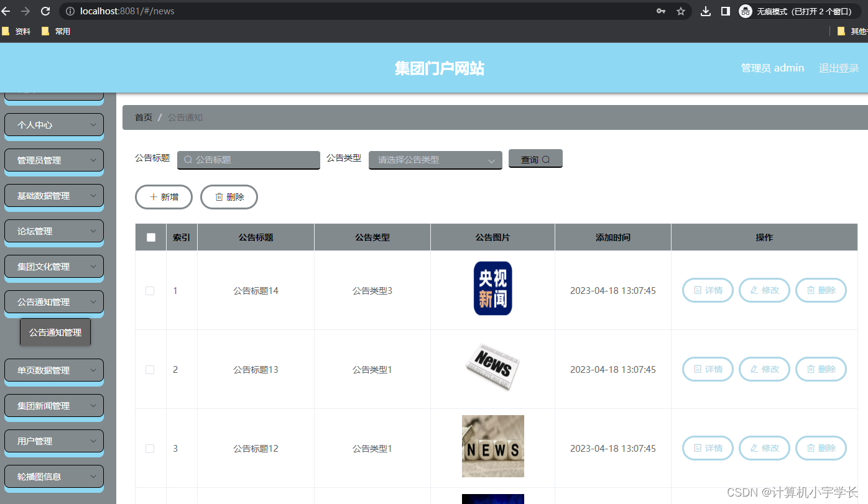Expand 基础数据管理 sidebar menu
This screenshot has height=504, width=868.
coord(54,196)
